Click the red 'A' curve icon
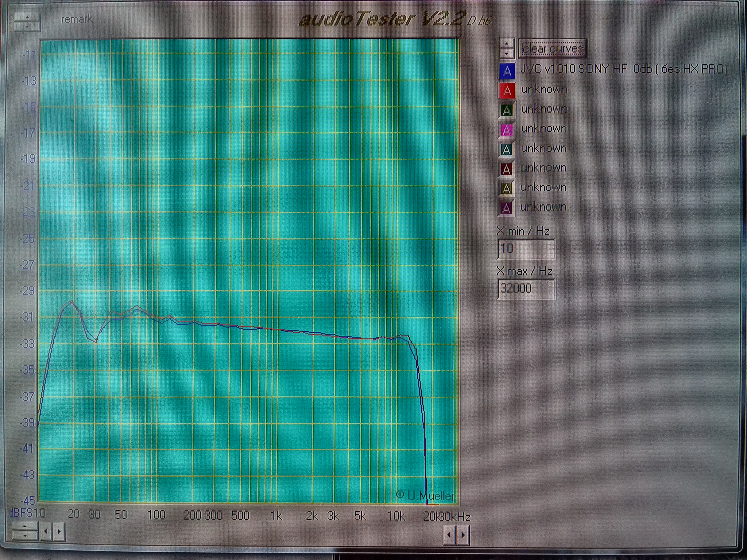 pyautogui.click(x=507, y=91)
